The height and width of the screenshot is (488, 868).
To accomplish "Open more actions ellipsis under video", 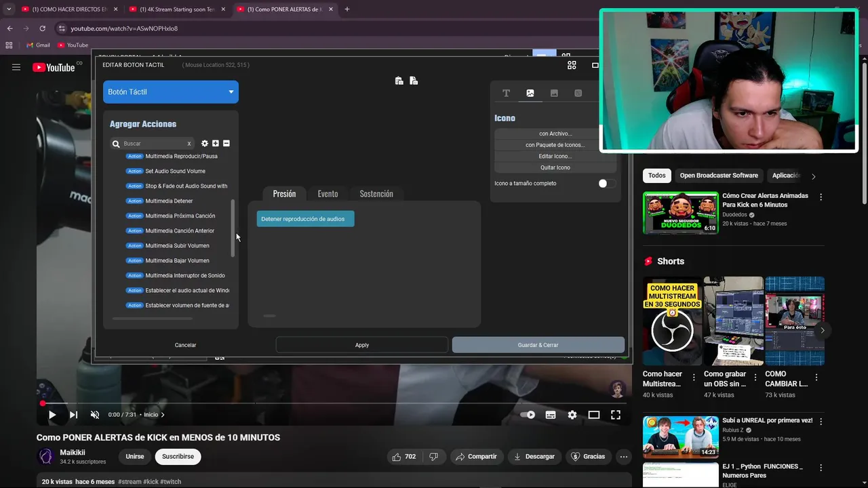I will pos(623,457).
